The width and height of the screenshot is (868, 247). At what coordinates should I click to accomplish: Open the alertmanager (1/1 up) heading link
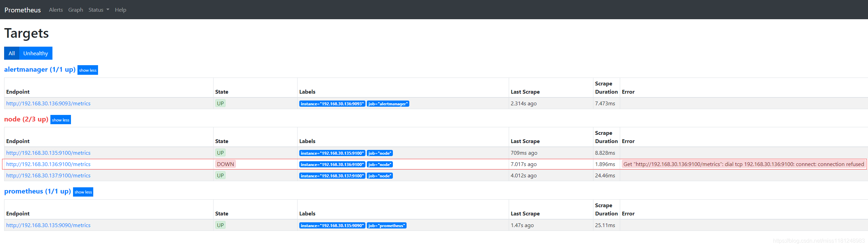(40, 70)
